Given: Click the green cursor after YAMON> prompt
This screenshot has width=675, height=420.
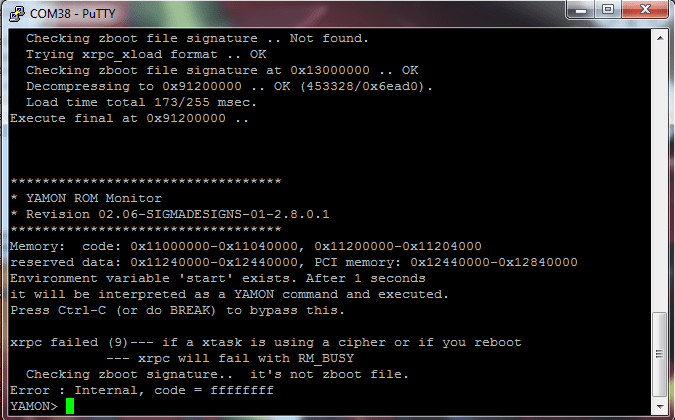Looking at the screenshot, I should tap(70, 406).
